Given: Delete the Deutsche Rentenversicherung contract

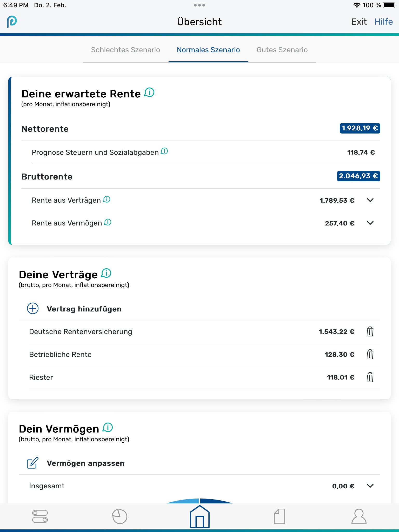Looking at the screenshot, I should (x=370, y=331).
